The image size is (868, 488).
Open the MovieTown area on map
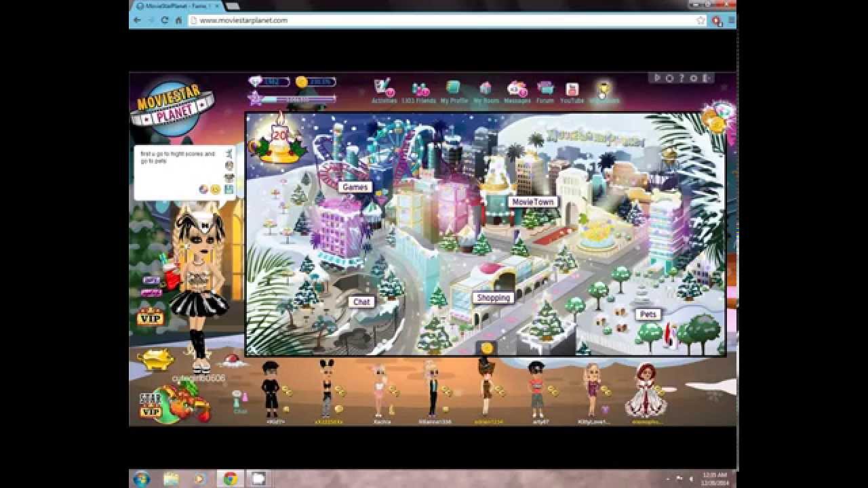(532, 202)
